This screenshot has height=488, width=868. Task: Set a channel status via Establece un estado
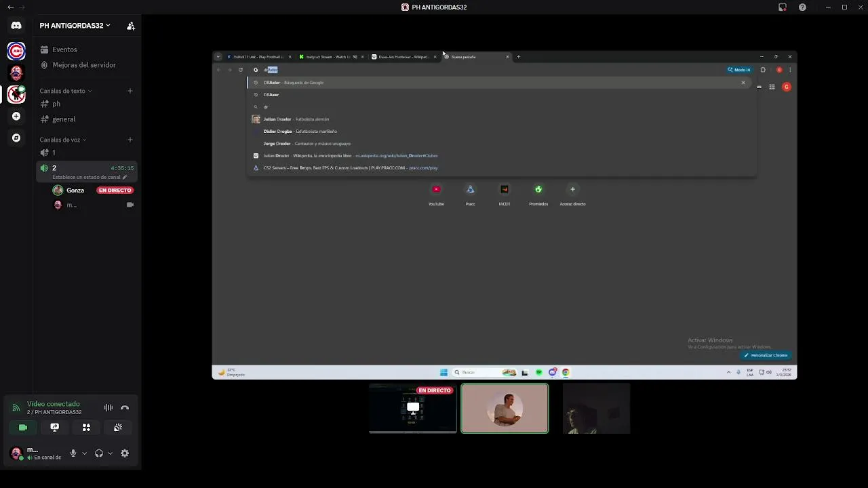tap(90, 177)
